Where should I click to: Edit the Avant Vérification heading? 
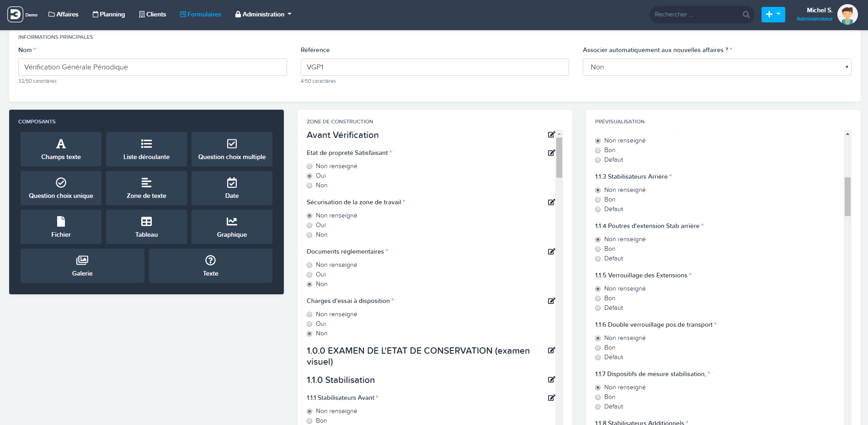tap(551, 134)
